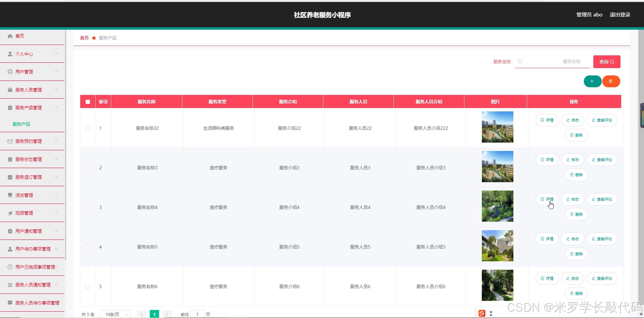
Task: Click the chat icon beside 服务人员待办事项管理
Action: [x=10, y=303]
